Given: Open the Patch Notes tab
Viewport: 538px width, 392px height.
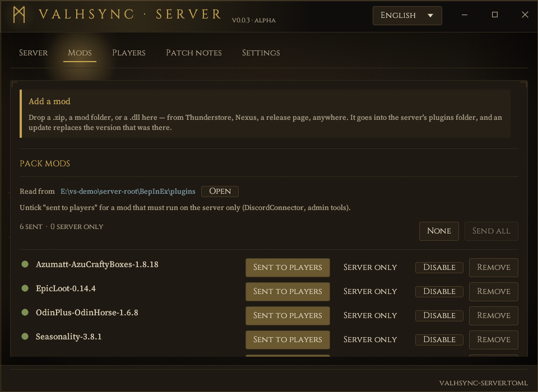Looking at the screenshot, I should 194,53.
